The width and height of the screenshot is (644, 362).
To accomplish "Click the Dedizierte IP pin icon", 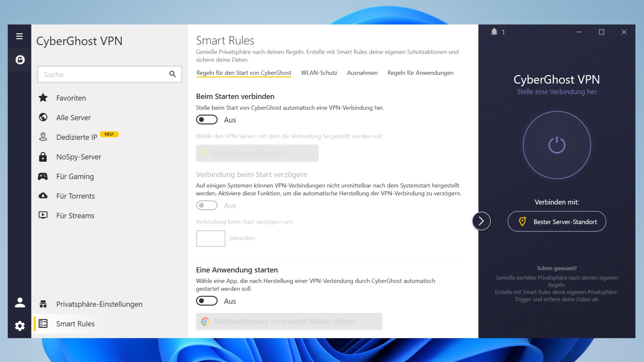I will coord(43,137).
